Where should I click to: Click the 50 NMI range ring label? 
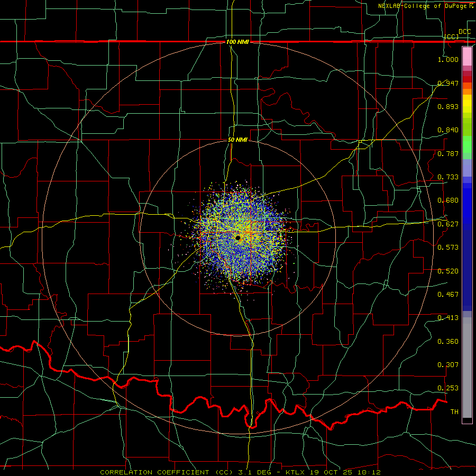point(237,140)
